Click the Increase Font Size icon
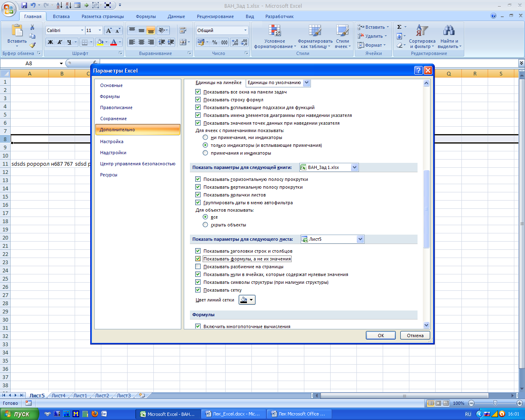This screenshot has width=525, height=420. pos(109,30)
